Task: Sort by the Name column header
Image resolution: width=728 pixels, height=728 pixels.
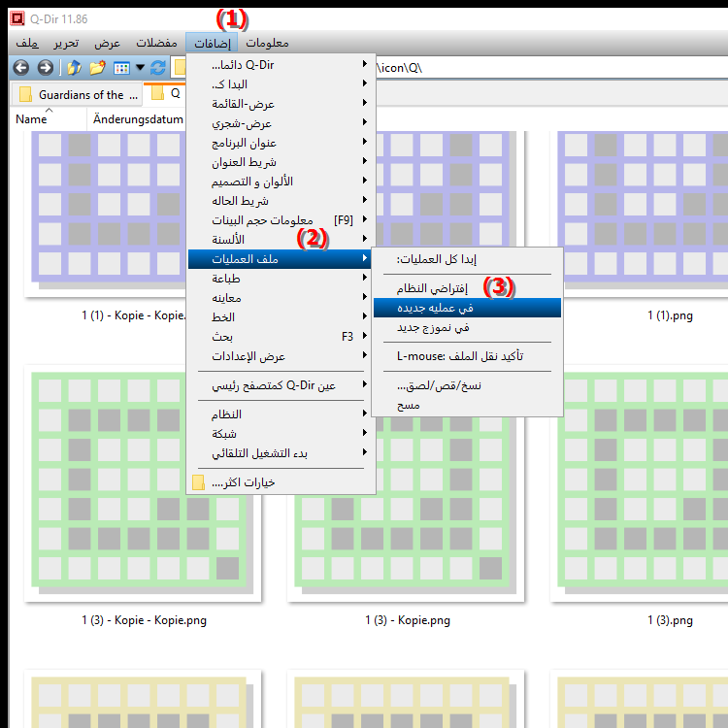Action: [49, 119]
